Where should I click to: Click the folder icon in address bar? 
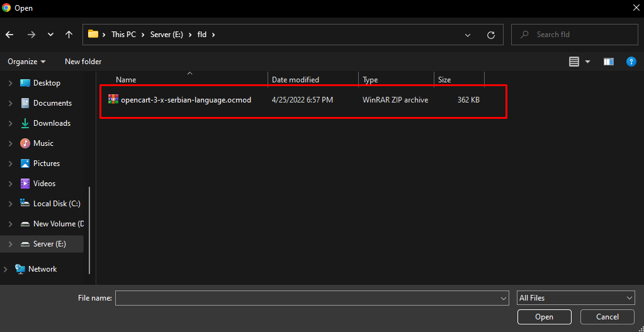click(x=93, y=34)
